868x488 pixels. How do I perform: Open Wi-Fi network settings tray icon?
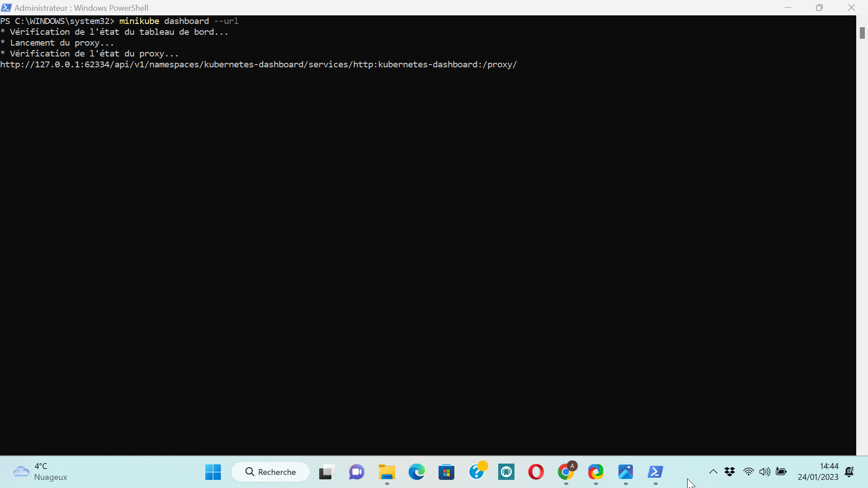coord(749,472)
